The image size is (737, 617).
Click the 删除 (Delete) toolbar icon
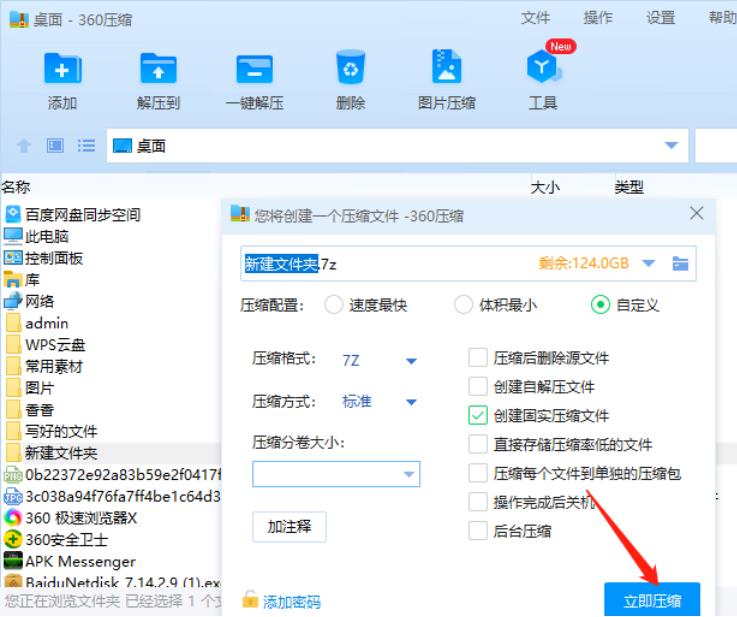[x=350, y=68]
